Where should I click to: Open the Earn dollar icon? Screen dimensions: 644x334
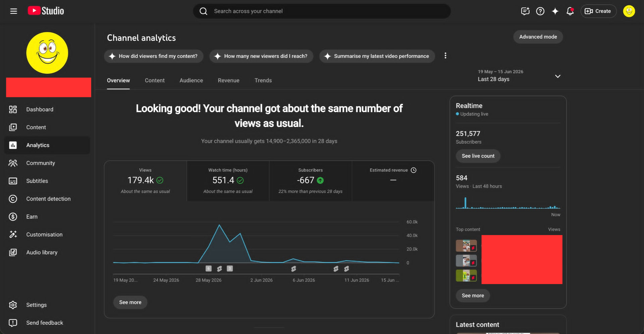(x=13, y=216)
